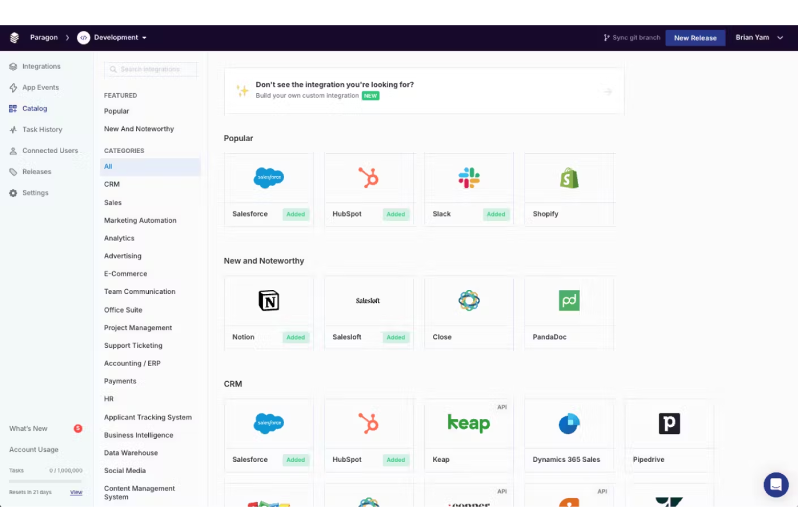
Task: Click the Sync git branch option
Action: click(x=631, y=37)
